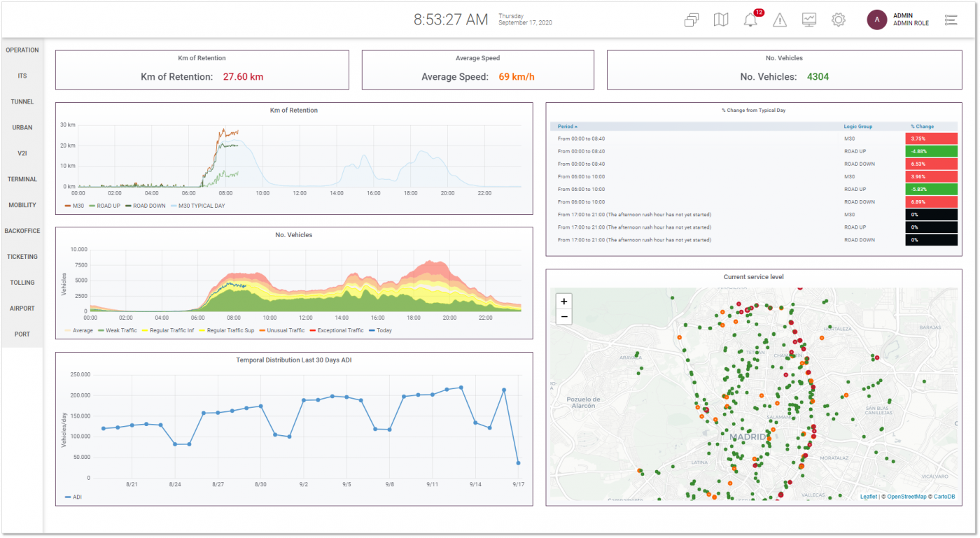
Task: Select ITS in the sidebar
Action: coord(22,76)
